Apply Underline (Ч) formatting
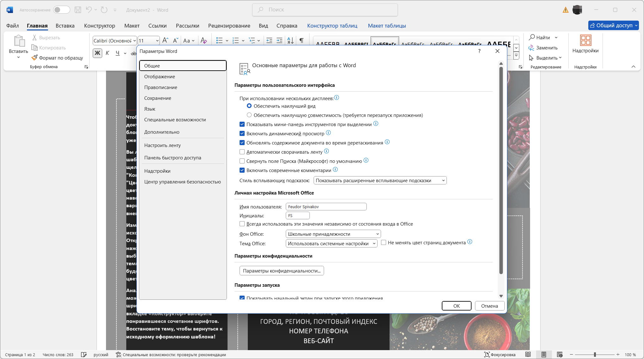Screen dimensions: 644x359 click(118, 53)
